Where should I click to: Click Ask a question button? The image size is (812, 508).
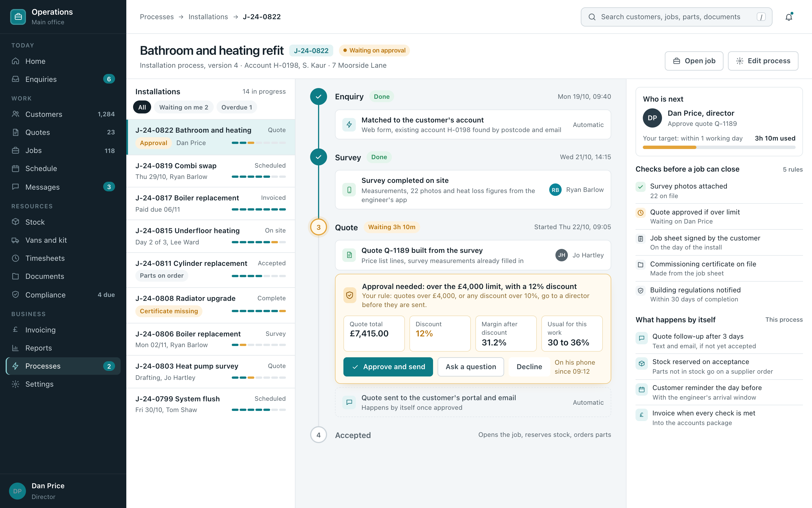[471, 367]
